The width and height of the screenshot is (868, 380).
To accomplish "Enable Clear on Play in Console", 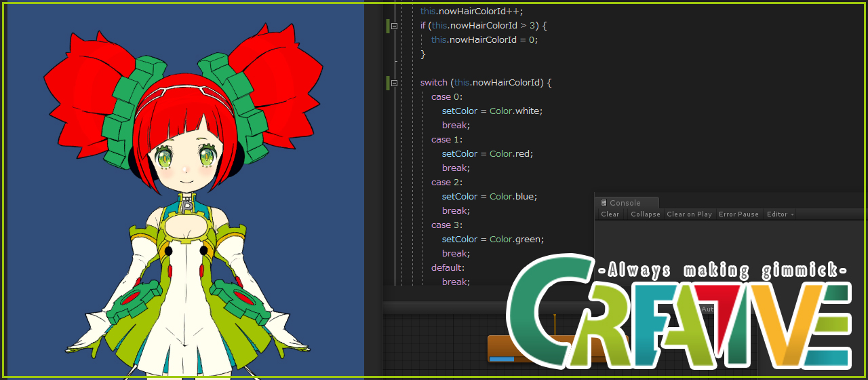I will pyautogui.click(x=689, y=214).
